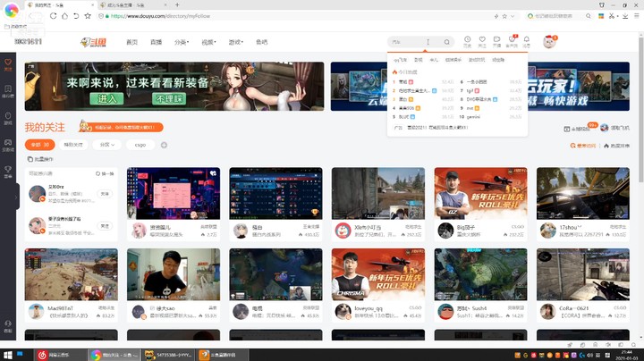Follow the second recommended streamer with its 关注 button
Screen dimensions: 644x361
[x=105, y=225]
